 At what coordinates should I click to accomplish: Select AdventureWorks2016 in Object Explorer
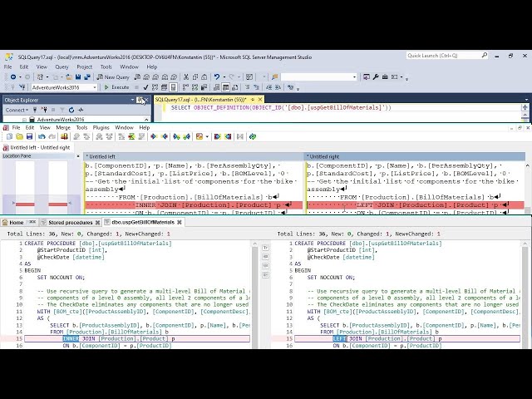click(61, 120)
